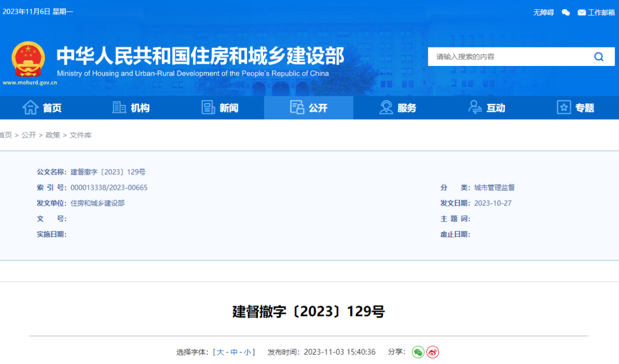Click the article heading 建督撤字〔2023〕129号
Viewport: 619px width, 364px height.
pos(308,311)
